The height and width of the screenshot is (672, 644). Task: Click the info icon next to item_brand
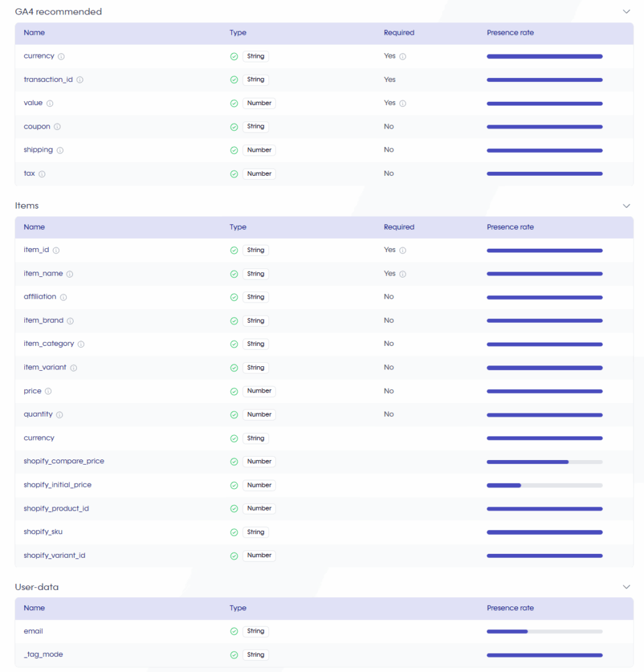point(70,321)
